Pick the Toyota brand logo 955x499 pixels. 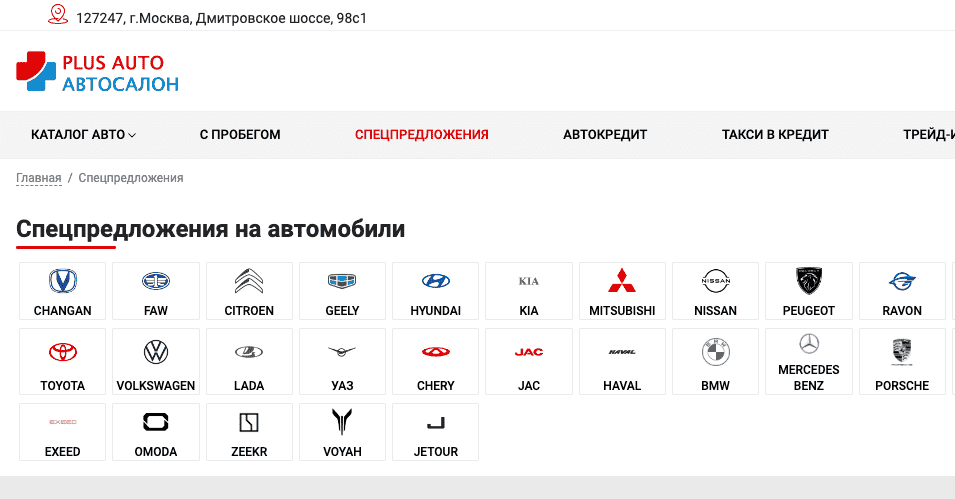click(x=63, y=352)
